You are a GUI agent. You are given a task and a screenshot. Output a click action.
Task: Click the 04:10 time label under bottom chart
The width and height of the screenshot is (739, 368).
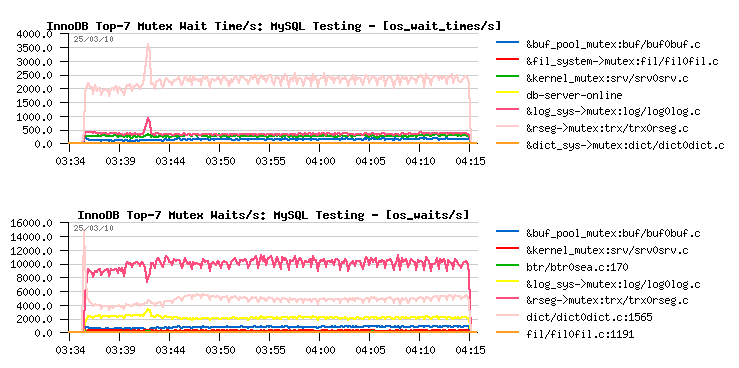(x=420, y=350)
